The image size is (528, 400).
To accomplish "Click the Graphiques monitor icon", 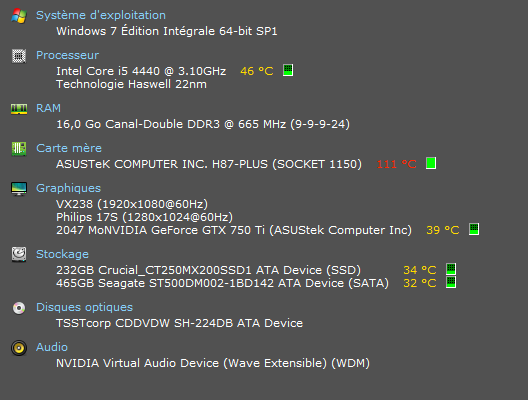I will point(19,189).
